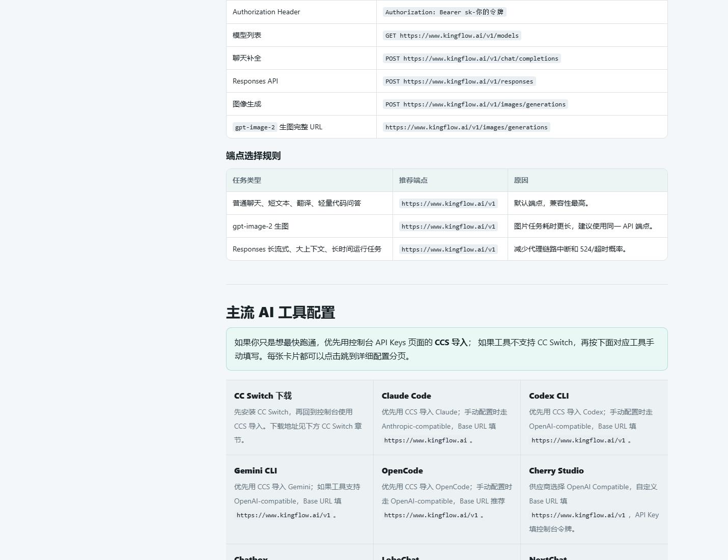Click the Base URL code in OpenCode card
The image size is (728, 560).
(431, 515)
